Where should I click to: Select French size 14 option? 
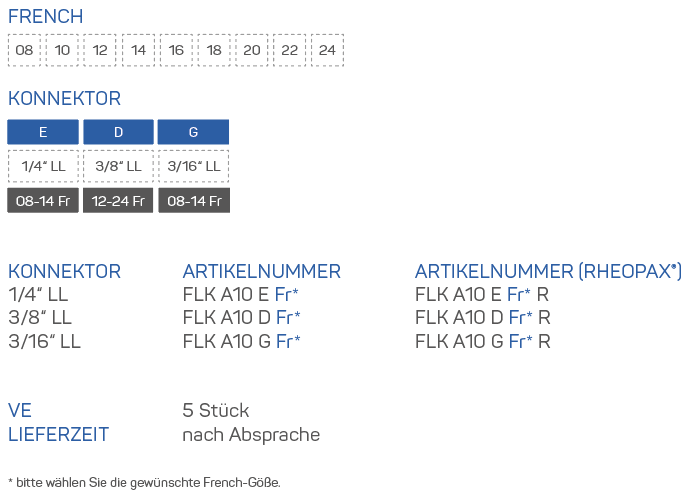coord(138,51)
